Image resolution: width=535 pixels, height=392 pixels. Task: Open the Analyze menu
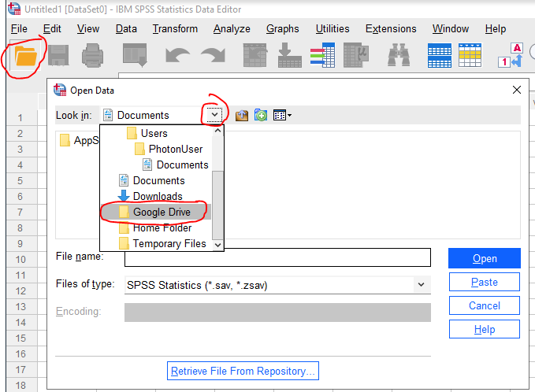[232, 29]
